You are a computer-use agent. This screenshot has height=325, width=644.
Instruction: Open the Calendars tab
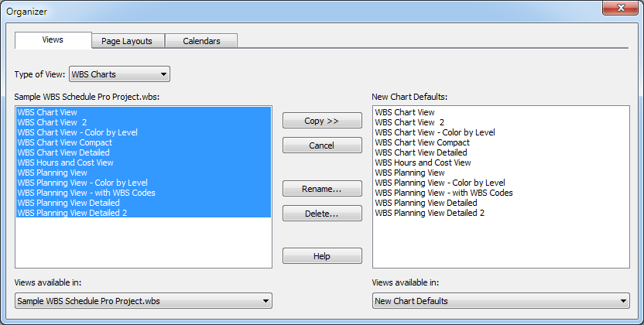click(200, 41)
